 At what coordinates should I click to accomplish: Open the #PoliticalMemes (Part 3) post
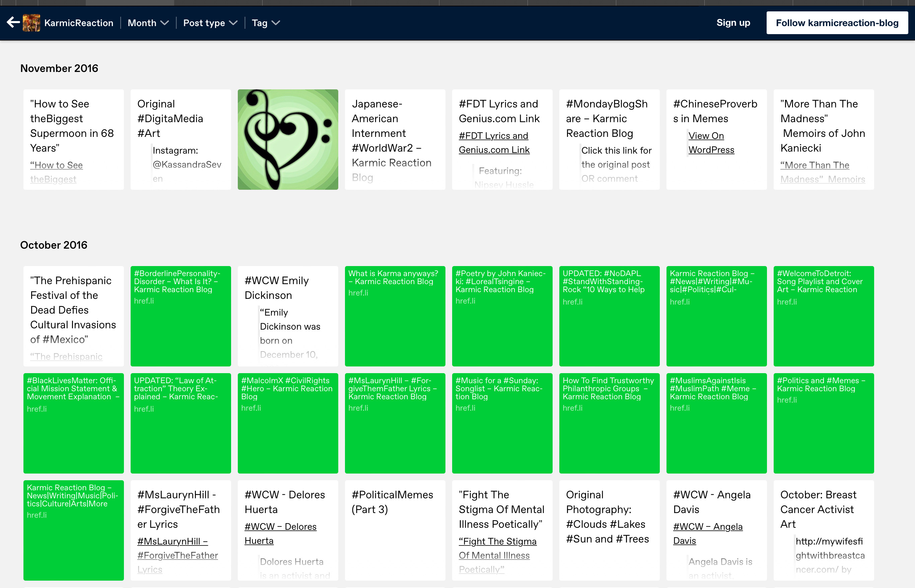pyautogui.click(x=395, y=530)
